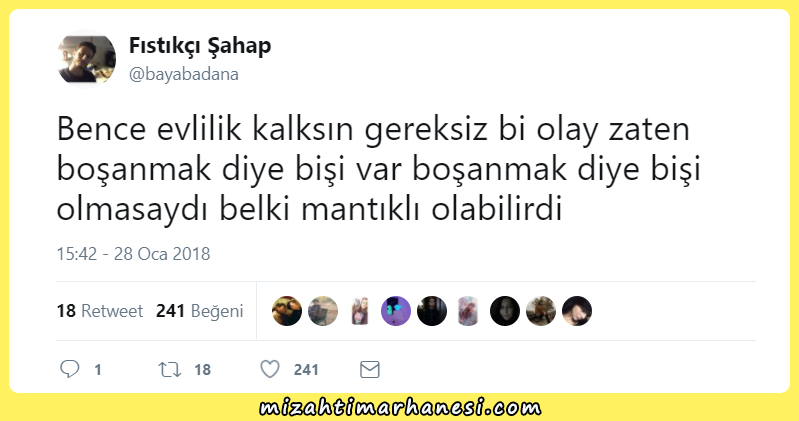
Task: Click the third liker avatar
Action: pyautogui.click(x=360, y=311)
